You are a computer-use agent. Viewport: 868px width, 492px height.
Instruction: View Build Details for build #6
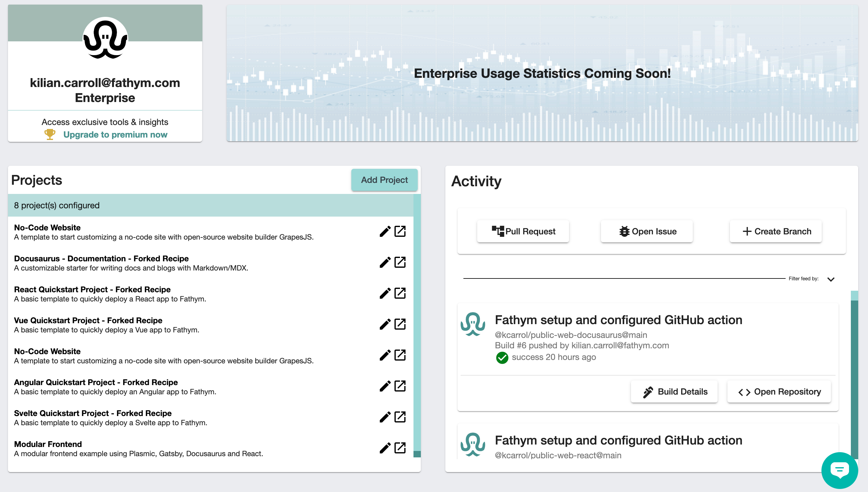(674, 392)
